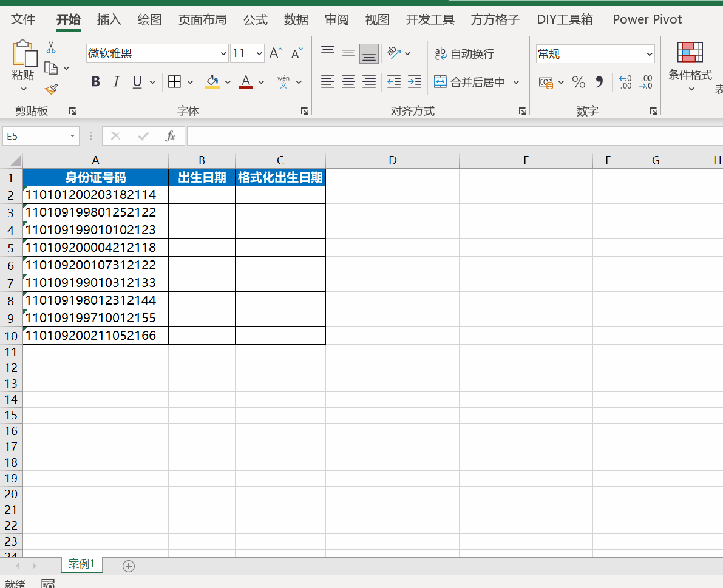The image size is (723, 588).
Task: Increase indent with the indent icon
Action: click(x=415, y=82)
